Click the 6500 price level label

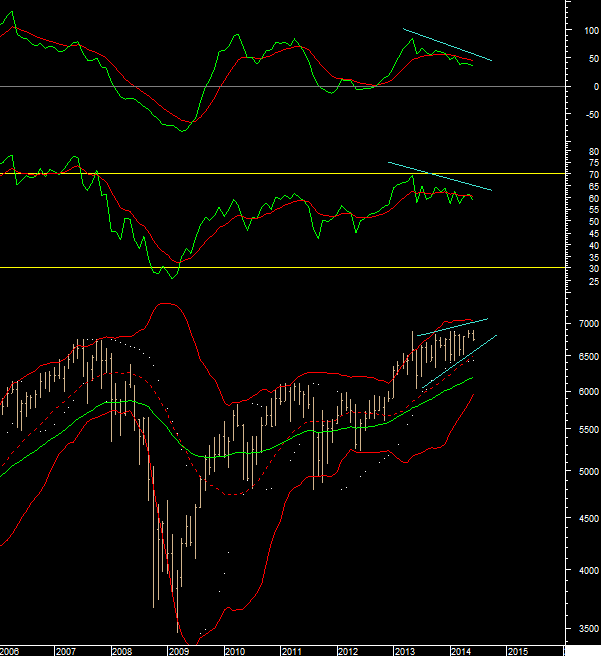[589, 356]
